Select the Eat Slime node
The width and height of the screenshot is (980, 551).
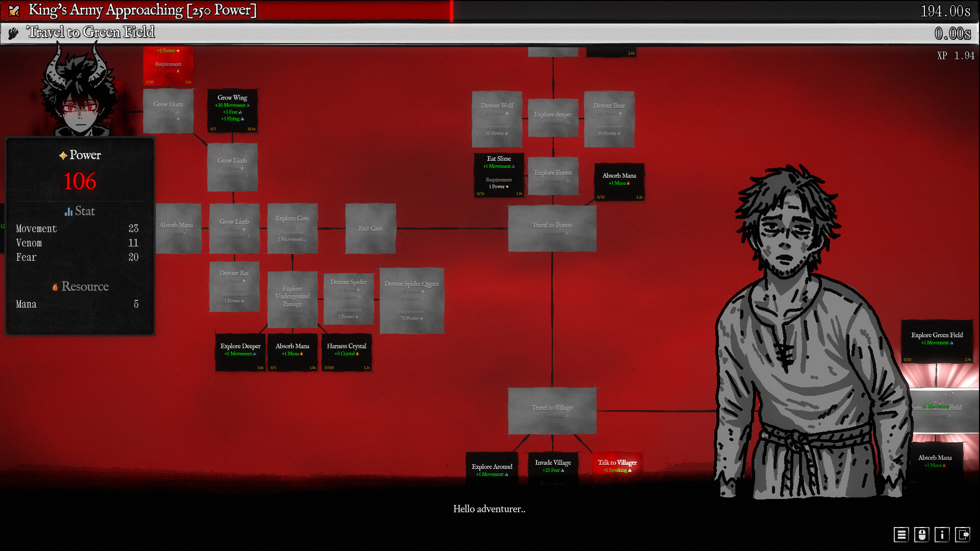click(498, 174)
